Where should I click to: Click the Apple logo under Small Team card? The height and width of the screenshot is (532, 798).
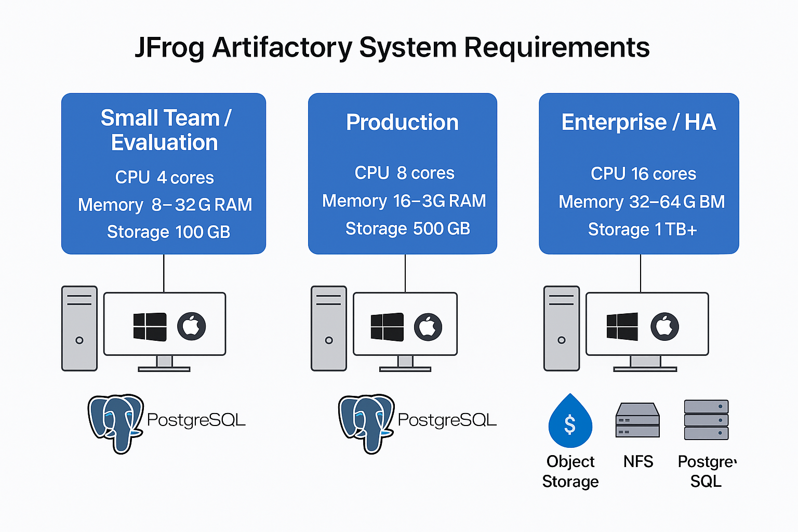pos(192,326)
